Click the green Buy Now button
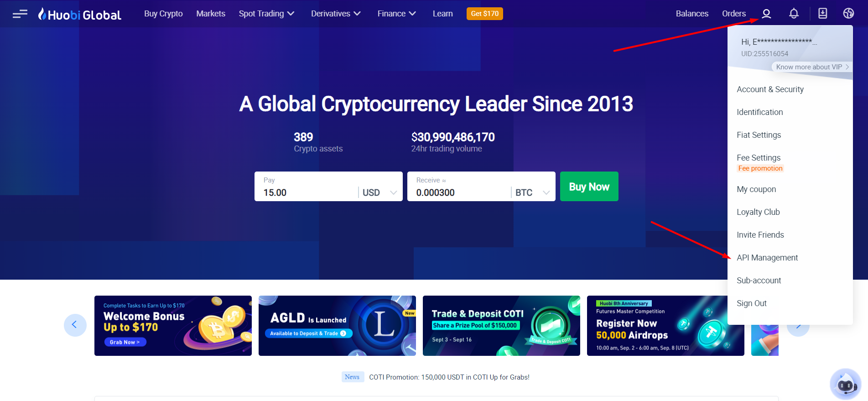The width and height of the screenshot is (868, 401). pos(589,187)
